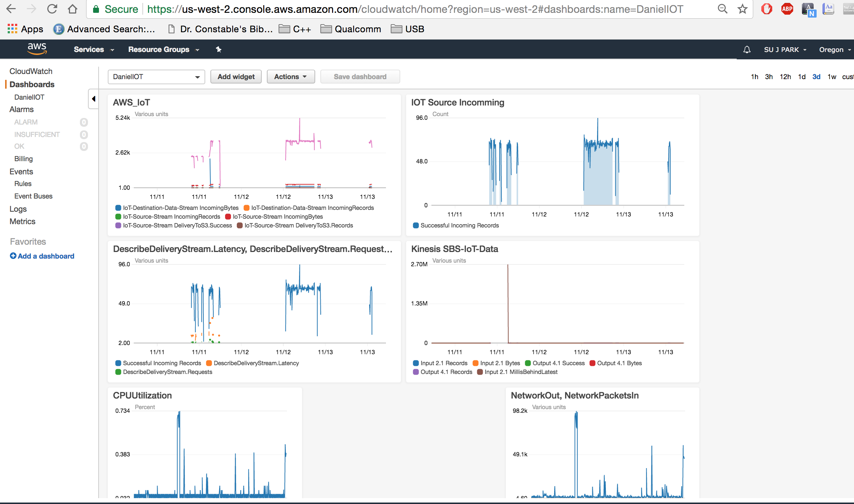
Task: Collapse the CloudWatch sidebar with arrow
Action: pyautogui.click(x=93, y=99)
